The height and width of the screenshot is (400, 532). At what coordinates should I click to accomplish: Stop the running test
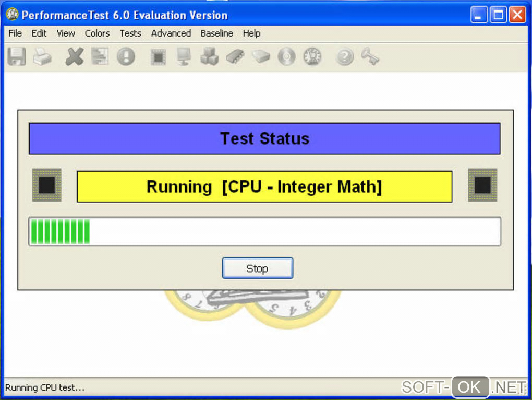tap(258, 268)
